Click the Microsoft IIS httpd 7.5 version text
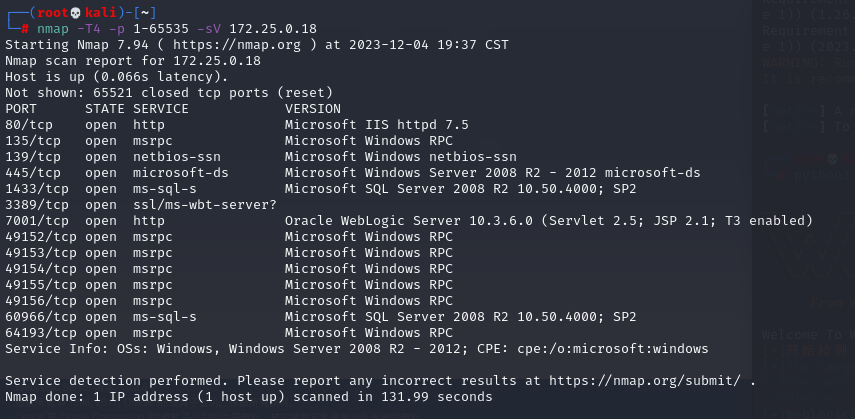This screenshot has width=855, height=419. coord(376,125)
